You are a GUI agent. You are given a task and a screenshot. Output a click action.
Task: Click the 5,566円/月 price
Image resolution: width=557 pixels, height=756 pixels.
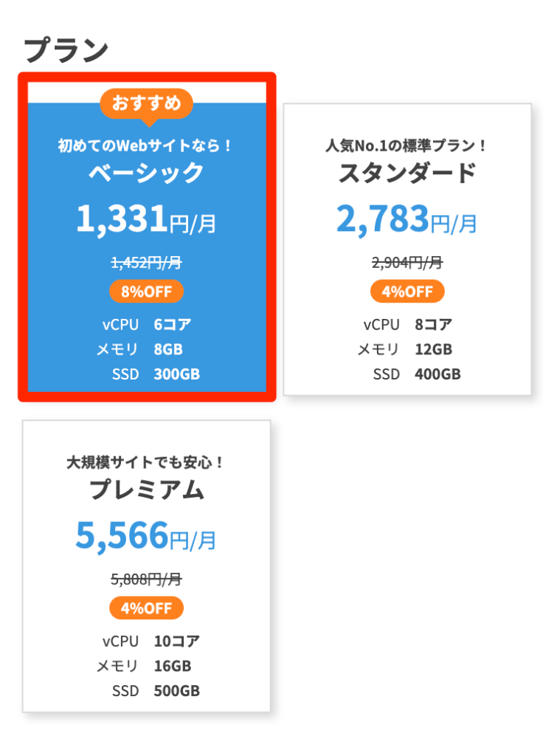tap(146, 537)
